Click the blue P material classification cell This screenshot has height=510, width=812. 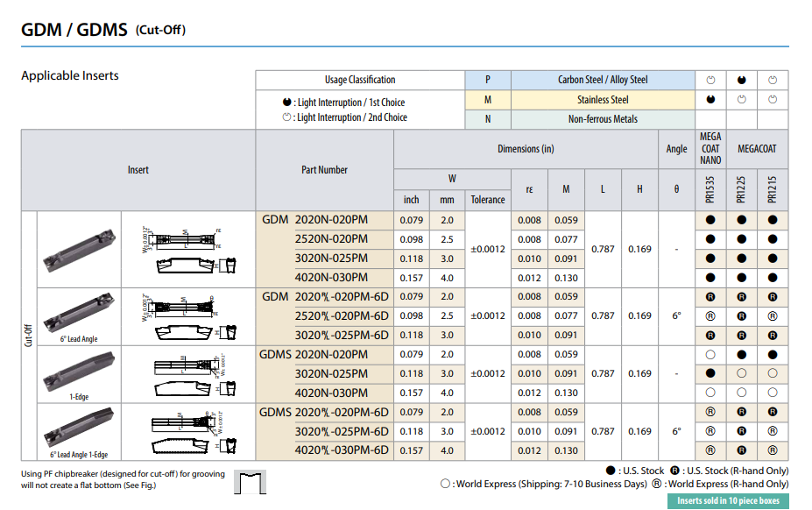click(488, 80)
